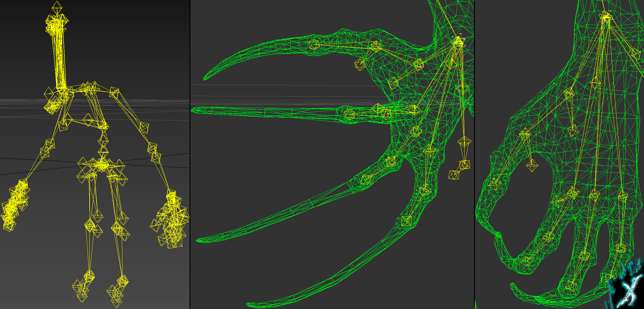Select the bracketed wrist bone in the hand viewport
Viewport: 644px width, 309px height.
point(606,16)
